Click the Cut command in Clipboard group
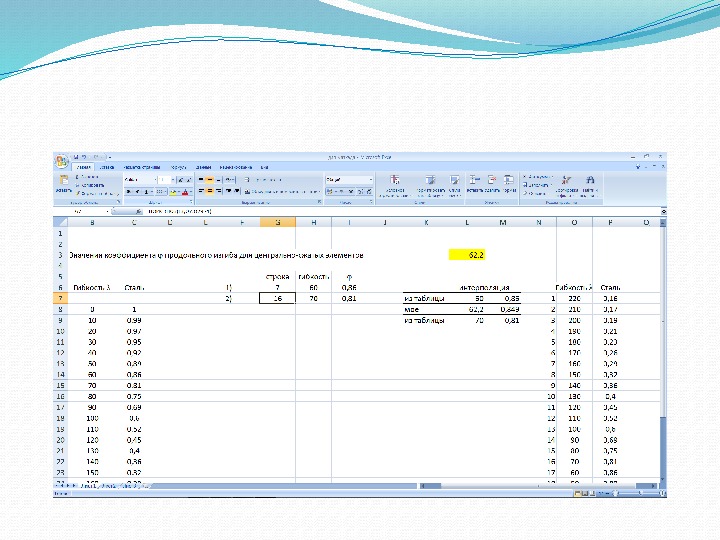This screenshot has width=720, height=540. [x=87, y=177]
